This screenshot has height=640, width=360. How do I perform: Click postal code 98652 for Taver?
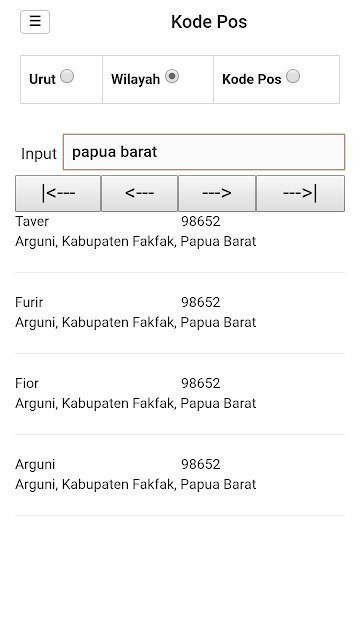click(x=200, y=221)
